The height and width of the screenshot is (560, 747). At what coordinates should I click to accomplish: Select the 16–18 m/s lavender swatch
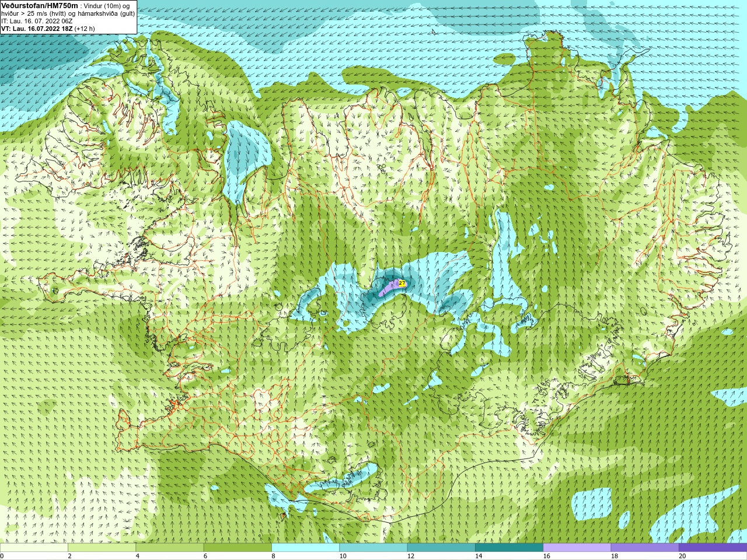tap(577, 548)
